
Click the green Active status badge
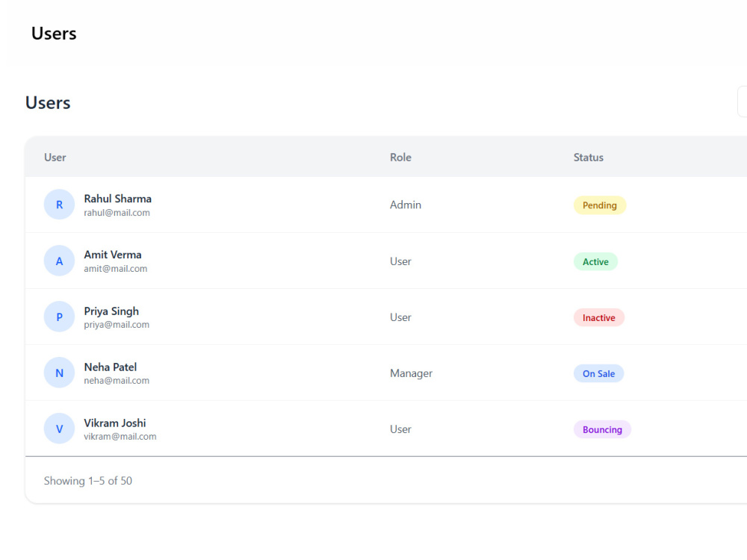pyautogui.click(x=595, y=261)
